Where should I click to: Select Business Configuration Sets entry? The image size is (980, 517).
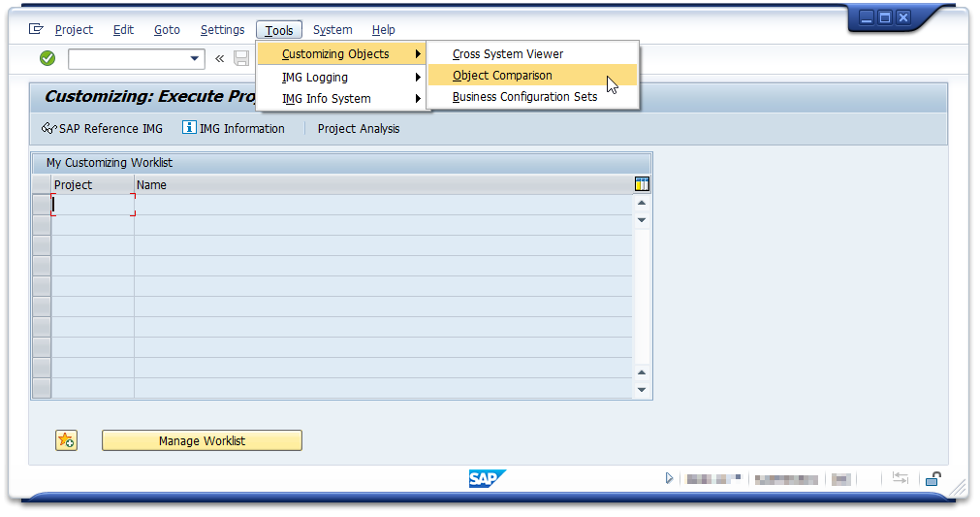point(532,97)
